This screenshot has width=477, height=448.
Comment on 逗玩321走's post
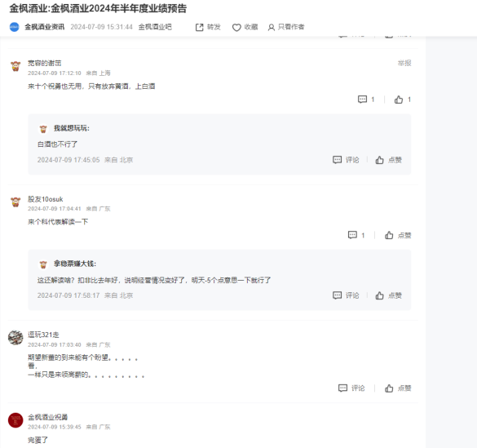pyautogui.click(x=351, y=388)
